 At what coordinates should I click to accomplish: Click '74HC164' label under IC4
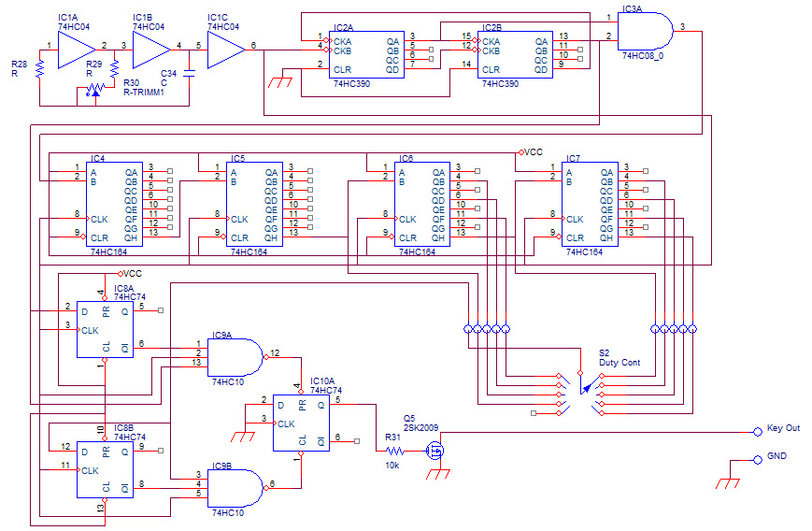click(x=108, y=252)
